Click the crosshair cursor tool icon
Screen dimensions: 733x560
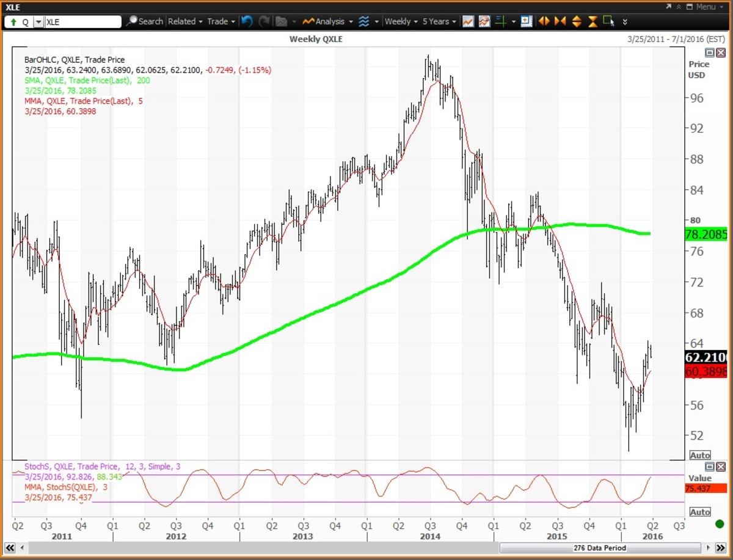point(501,21)
